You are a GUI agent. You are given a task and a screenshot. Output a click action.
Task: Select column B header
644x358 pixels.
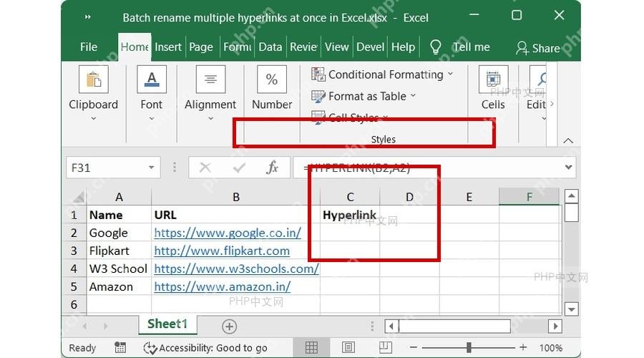tap(235, 198)
